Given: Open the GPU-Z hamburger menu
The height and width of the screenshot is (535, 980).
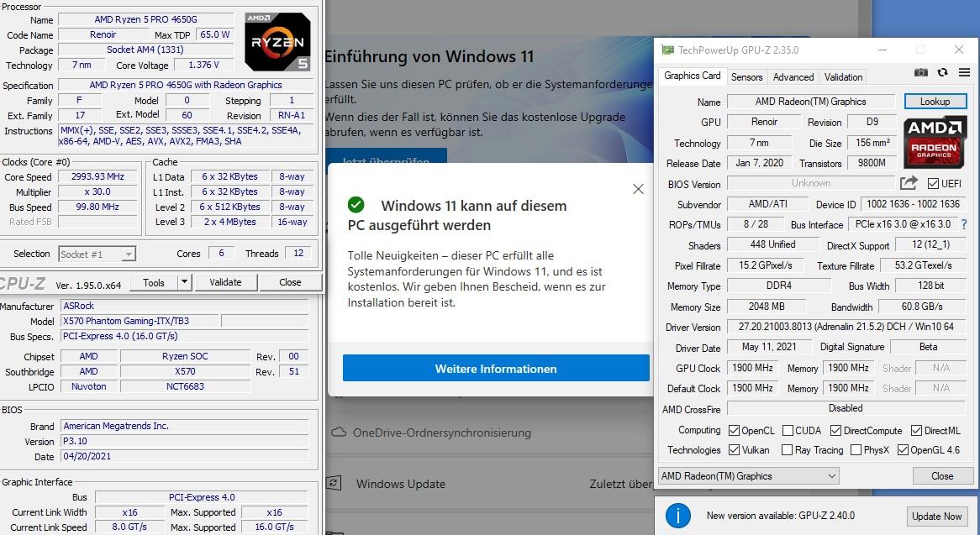Looking at the screenshot, I should [x=964, y=72].
